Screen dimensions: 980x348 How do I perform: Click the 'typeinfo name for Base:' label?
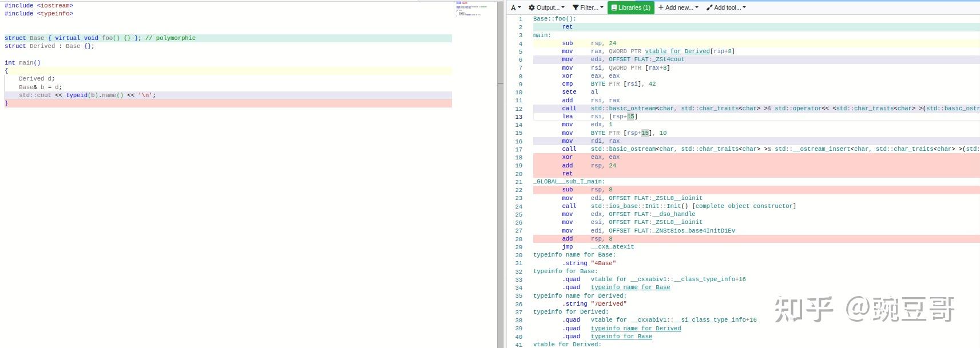coord(574,255)
